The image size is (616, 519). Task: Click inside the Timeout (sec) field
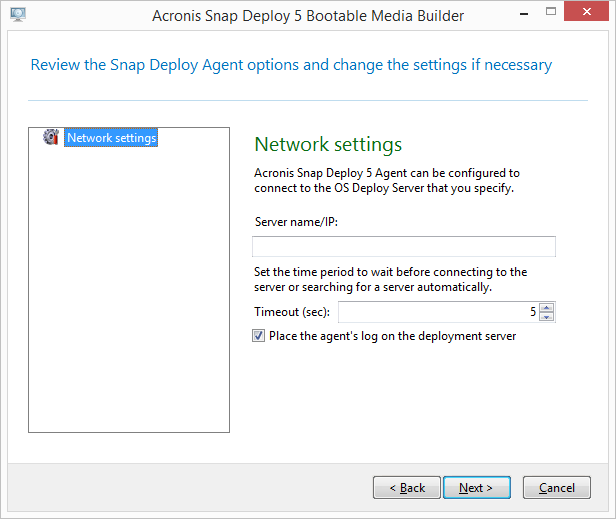coord(438,312)
